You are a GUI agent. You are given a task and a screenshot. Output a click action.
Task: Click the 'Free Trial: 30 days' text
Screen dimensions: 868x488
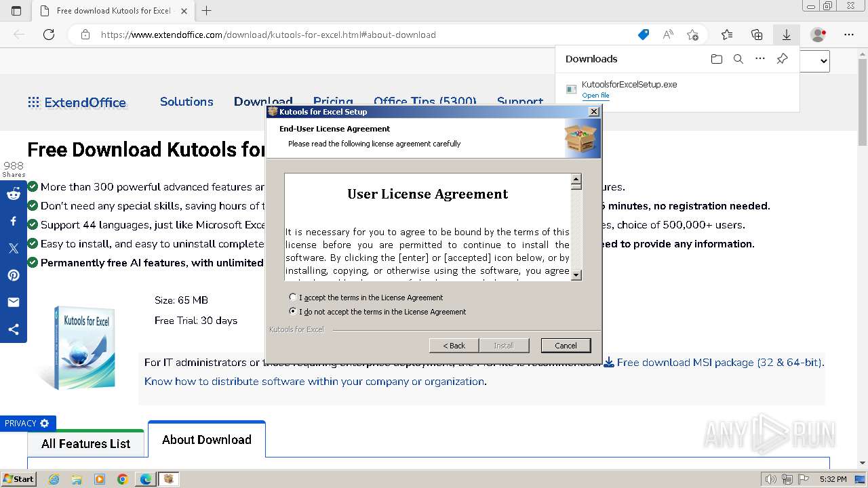(x=196, y=321)
